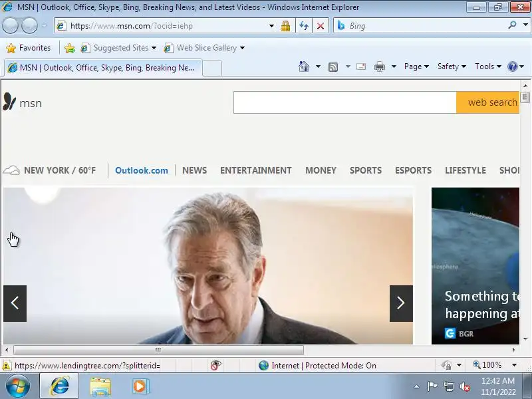
Task: Click the magnifier search icon in Bing box
Action: pos(512,25)
